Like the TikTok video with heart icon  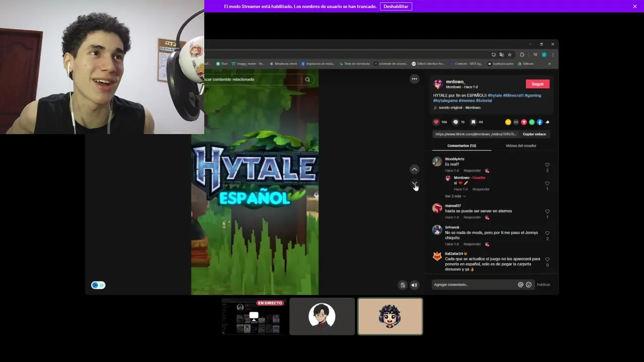click(x=436, y=122)
